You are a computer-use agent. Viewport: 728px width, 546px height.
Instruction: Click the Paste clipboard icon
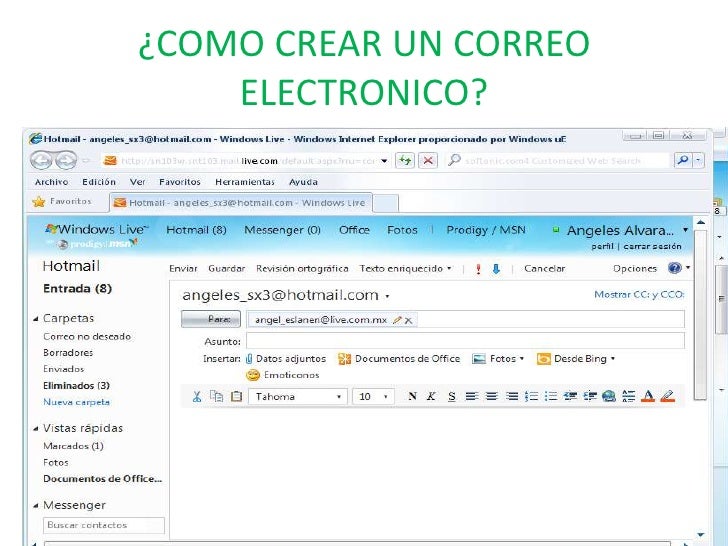tap(236, 396)
